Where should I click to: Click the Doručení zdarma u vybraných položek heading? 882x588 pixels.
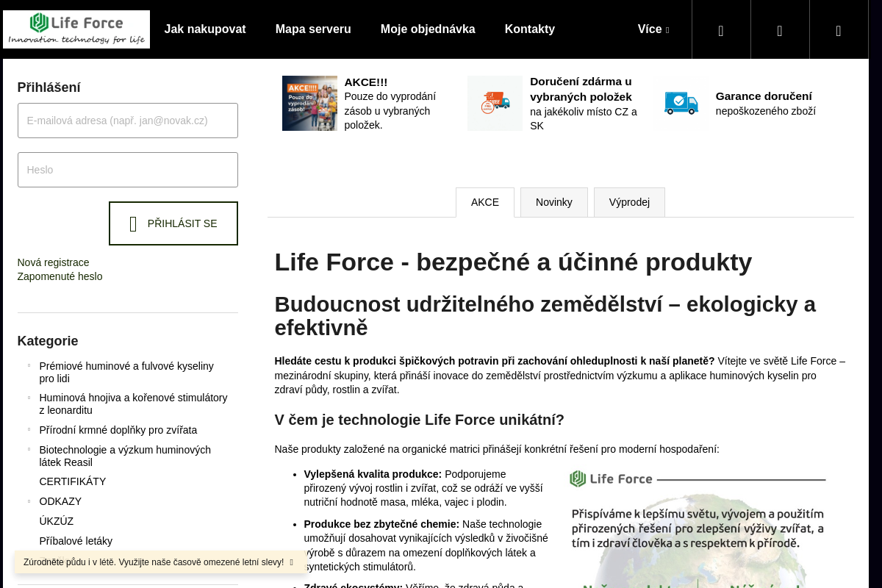[581, 89]
